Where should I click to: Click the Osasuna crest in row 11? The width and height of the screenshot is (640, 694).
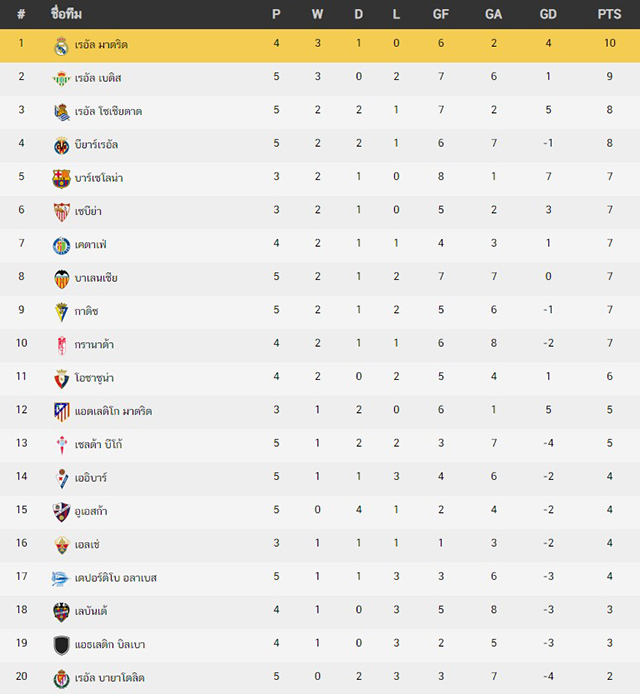62,379
